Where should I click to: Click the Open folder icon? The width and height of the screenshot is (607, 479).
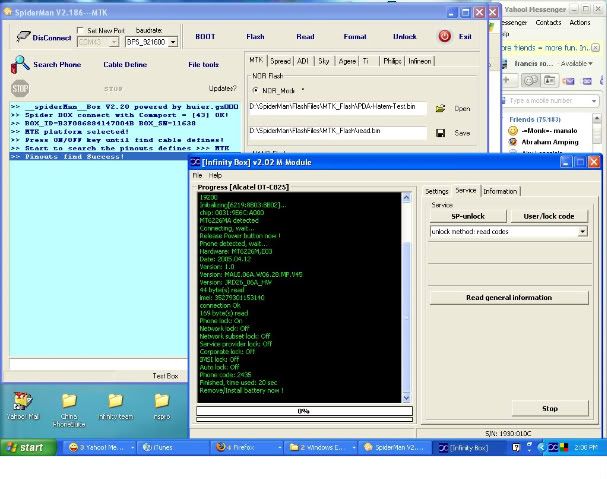tap(441, 107)
